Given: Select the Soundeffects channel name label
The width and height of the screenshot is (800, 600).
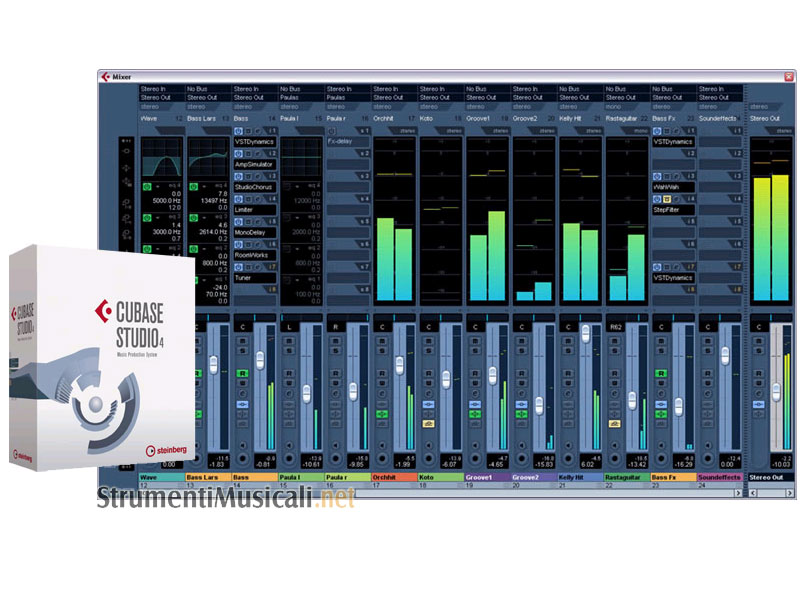Looking at the screenshot, I should [x=719, y=478].
